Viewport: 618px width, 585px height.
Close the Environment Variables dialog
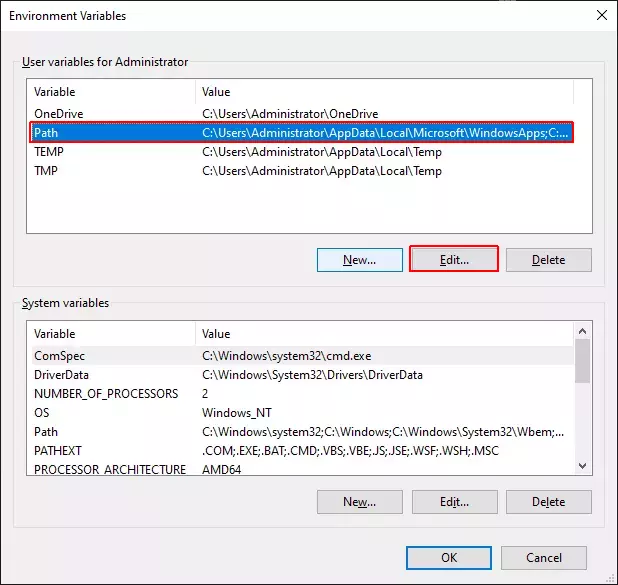point(601,16)
